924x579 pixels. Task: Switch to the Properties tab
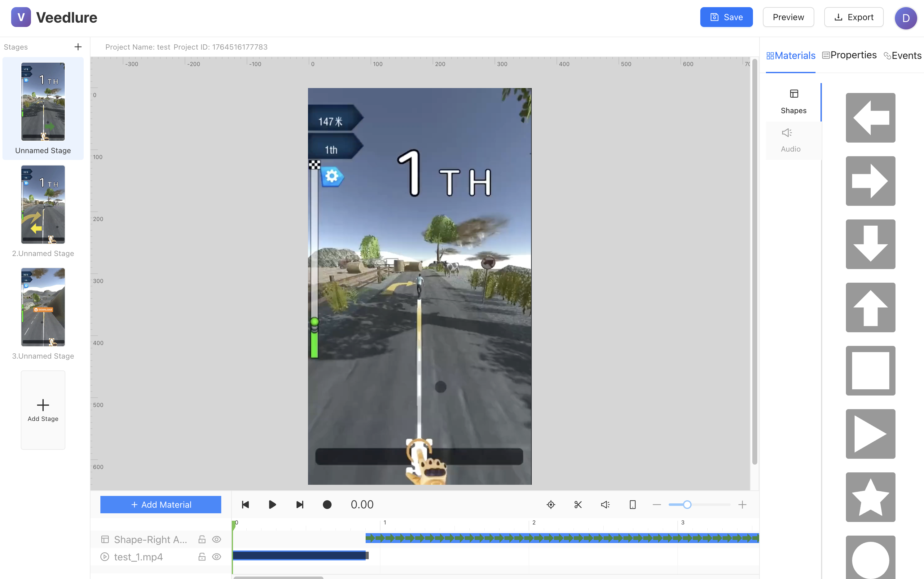tap(849, 55)
